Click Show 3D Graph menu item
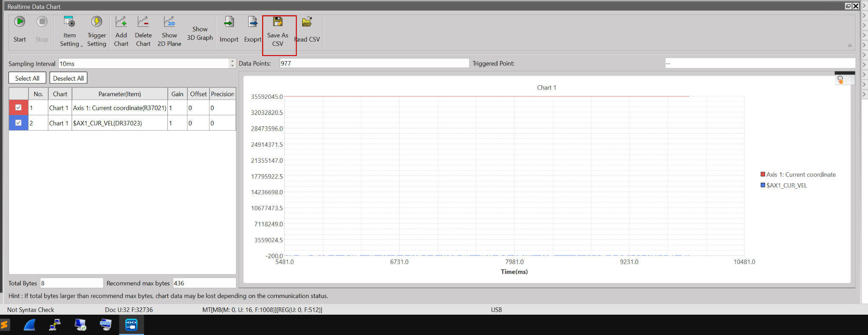 pyautogui.click(x=200, y=33)
